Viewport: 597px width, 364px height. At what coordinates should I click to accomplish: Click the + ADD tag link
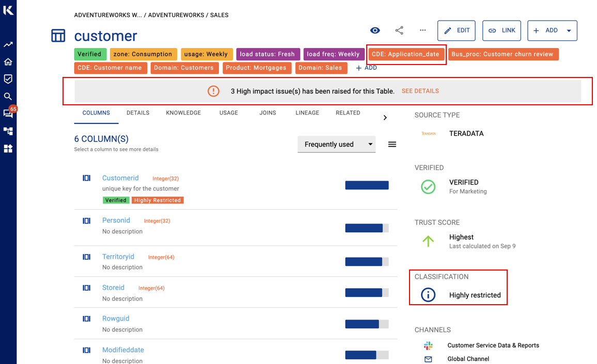point(366,68)
